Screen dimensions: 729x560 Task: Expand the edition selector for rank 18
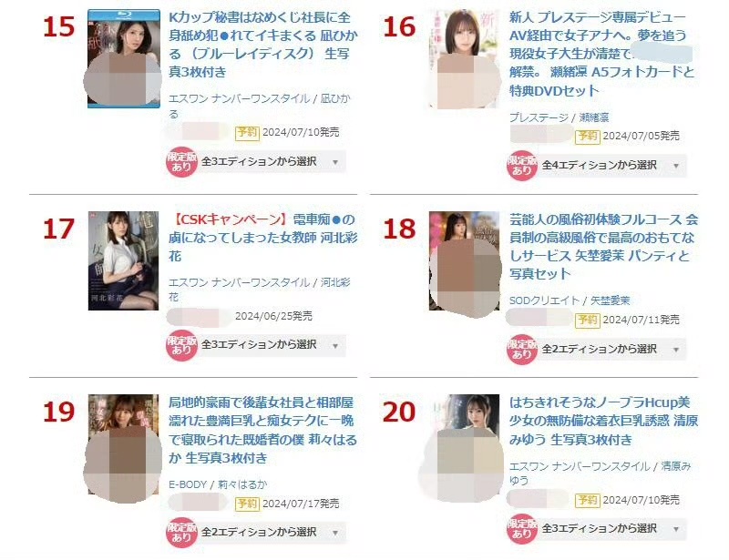click(x=612, y=349)
